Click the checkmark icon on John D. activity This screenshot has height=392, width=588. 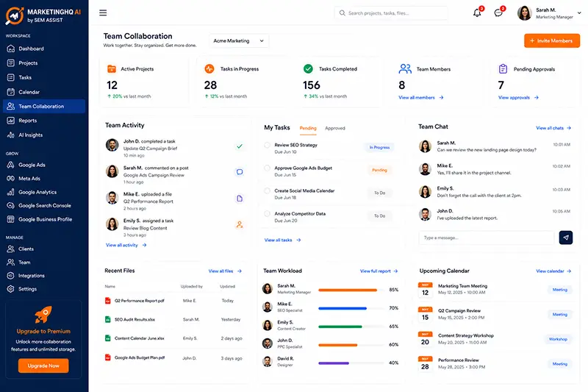pyautogui.click(x=240, y=146)
